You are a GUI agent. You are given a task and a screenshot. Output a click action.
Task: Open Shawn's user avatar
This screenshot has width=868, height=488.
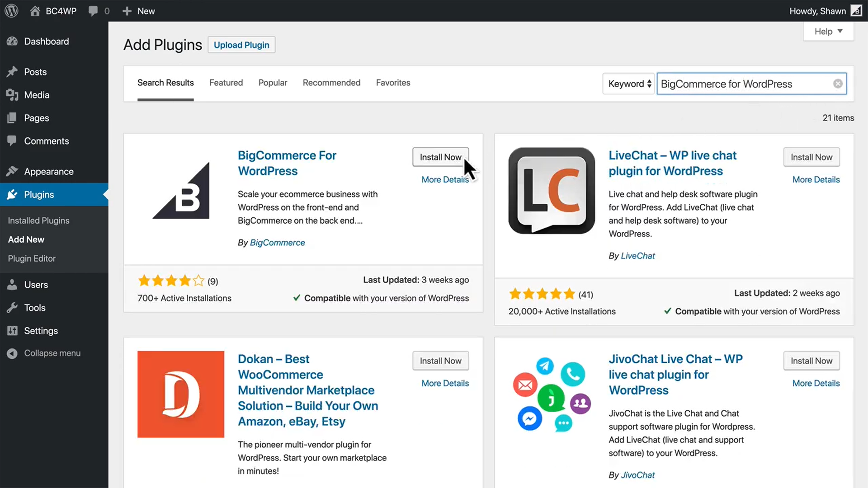point(856,11)
